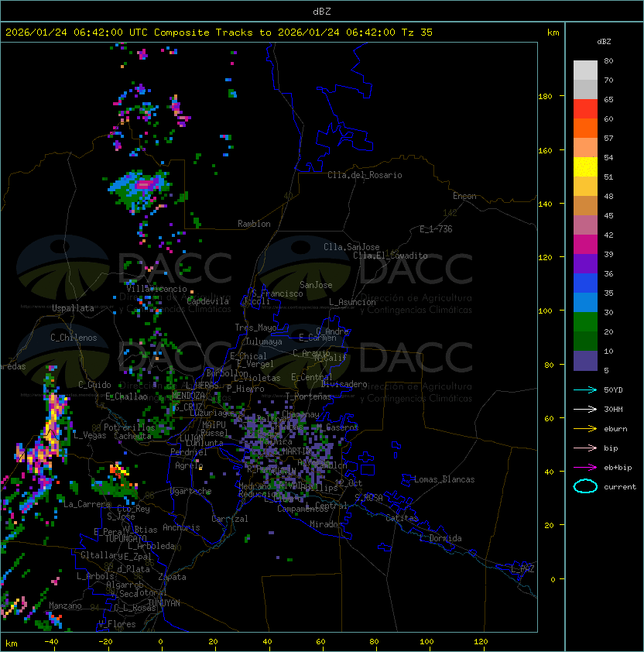Click the 'C_Guido' map label

(94, 385)
